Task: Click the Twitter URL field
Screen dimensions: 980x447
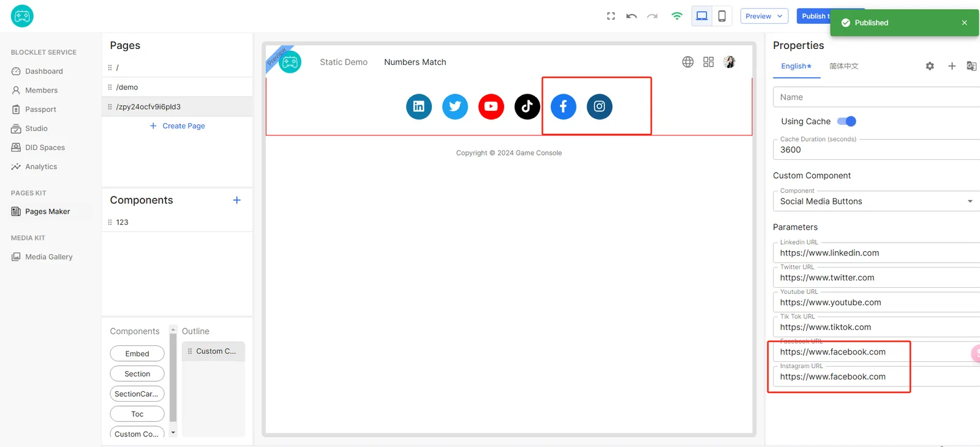Action: (876, 277)
